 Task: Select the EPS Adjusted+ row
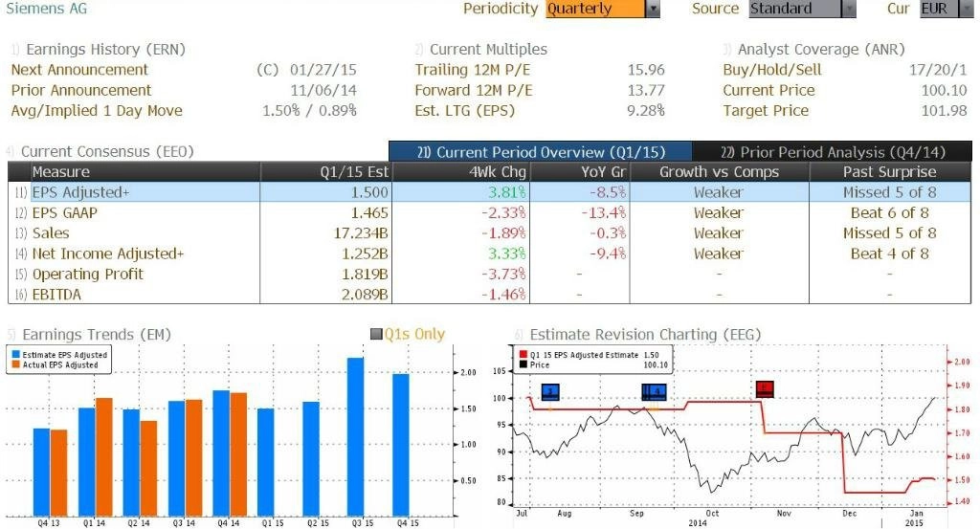(x=489, y=192)
